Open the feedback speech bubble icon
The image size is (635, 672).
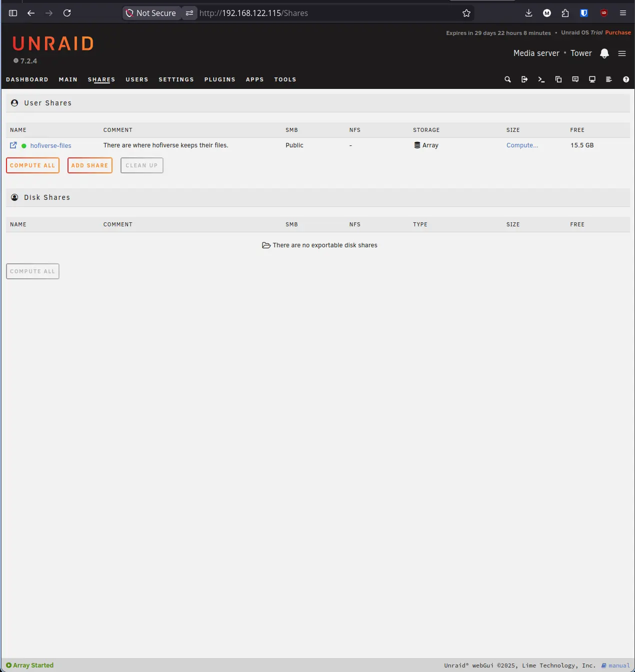(575, 79)
